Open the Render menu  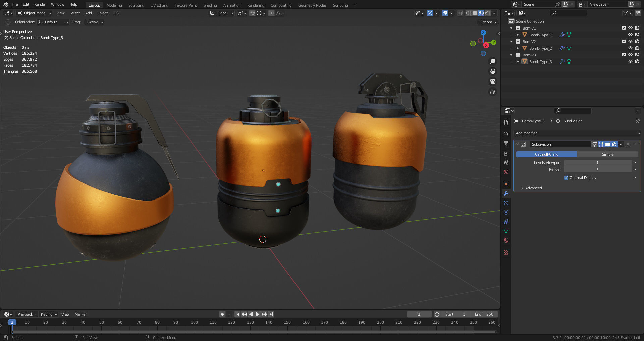pyautogui.click(x=40, y=4)
